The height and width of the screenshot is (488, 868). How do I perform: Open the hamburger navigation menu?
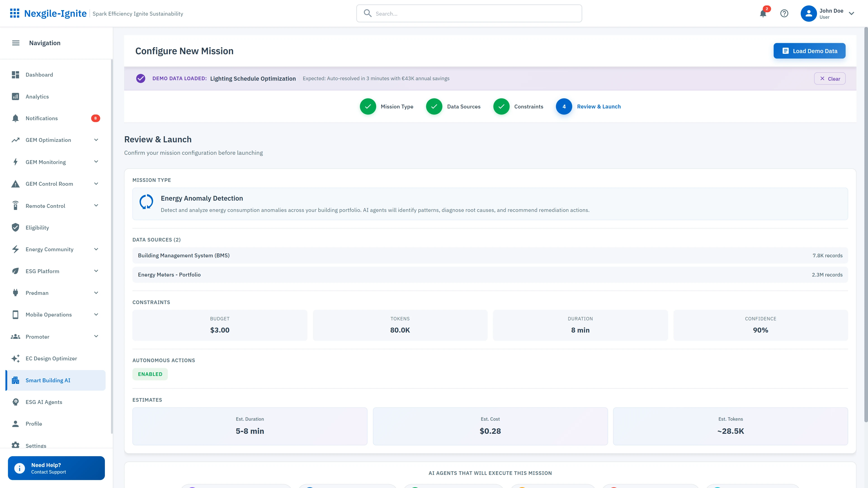(16, 43)
